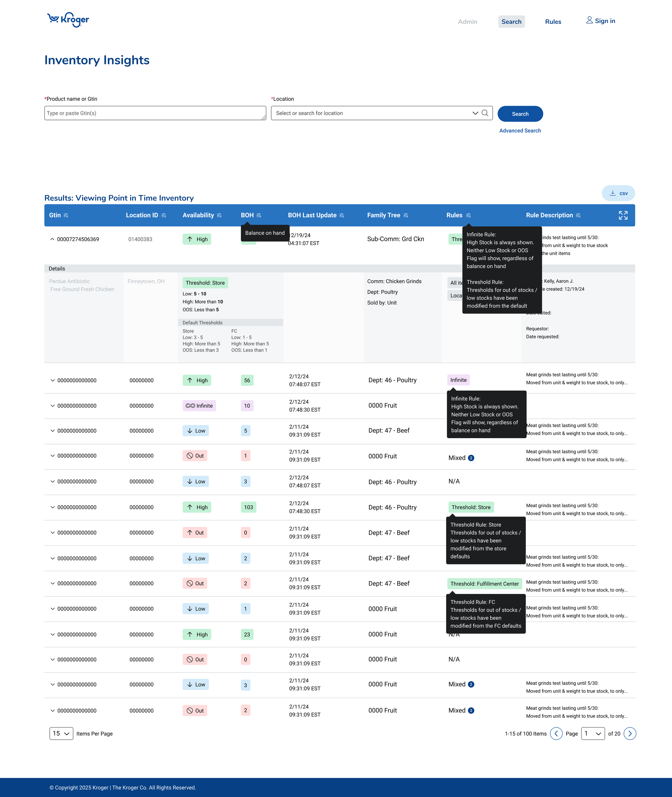Click the Family Tree column filter icon
The image size is (672, 797).
point(406,215)
